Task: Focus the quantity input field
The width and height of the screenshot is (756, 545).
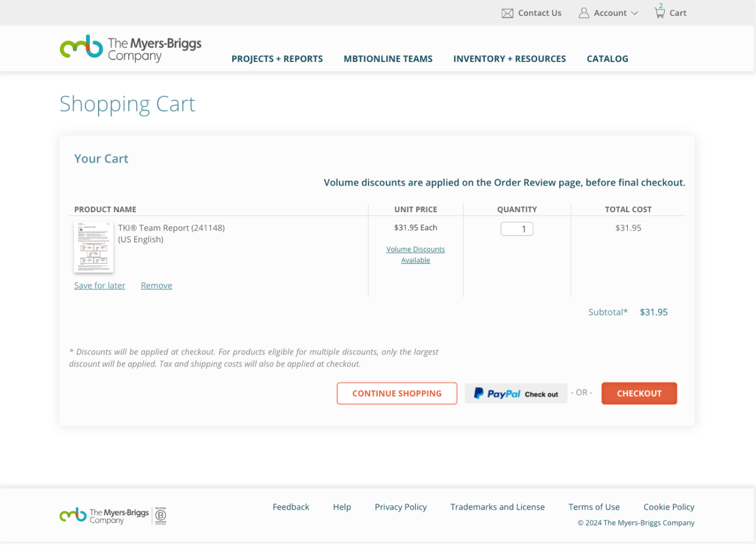Action: point(517,229)
